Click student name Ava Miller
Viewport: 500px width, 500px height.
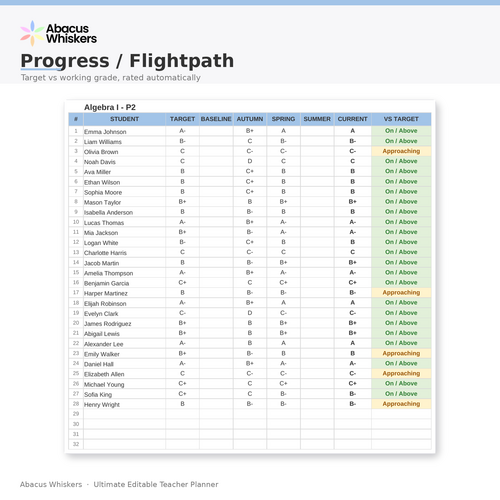tap(97, 172)
